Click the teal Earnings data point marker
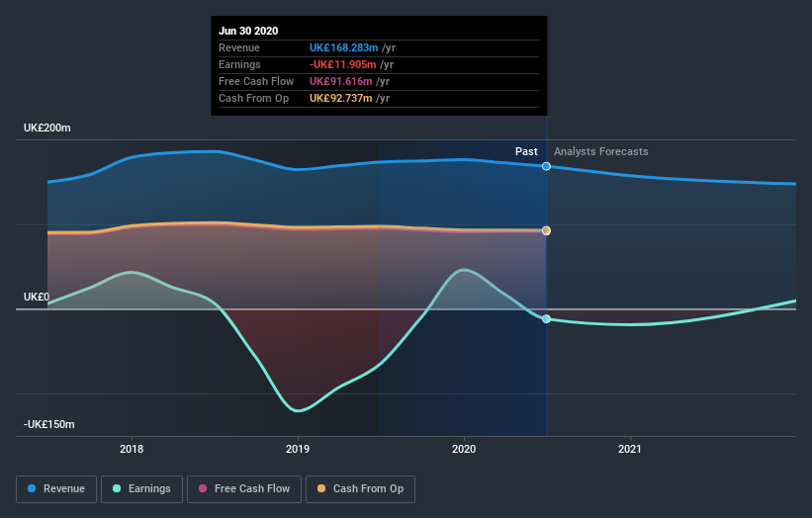812x518 pixels. pyautogui.click(x=546, y=318)
